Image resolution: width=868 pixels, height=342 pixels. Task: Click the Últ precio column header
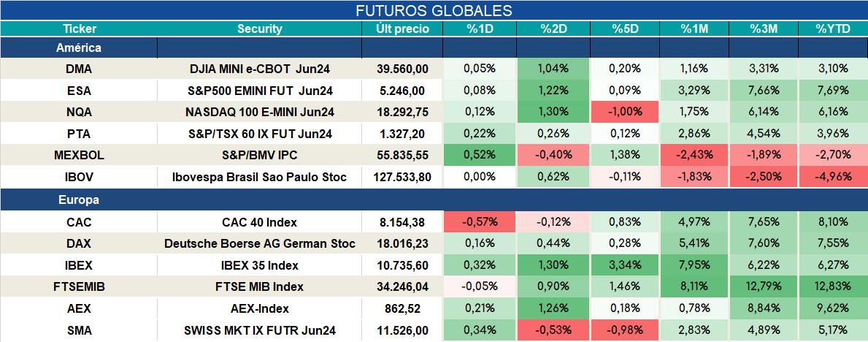pos(402,29)
